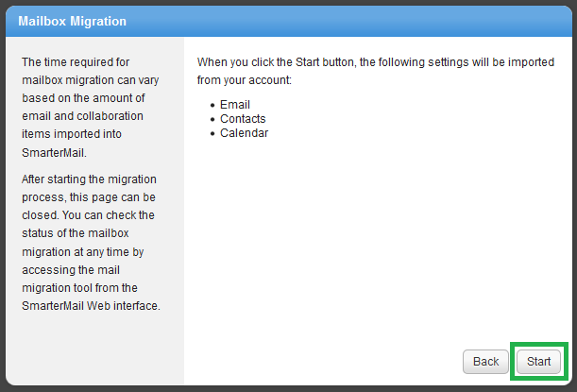Click the "SmarterMail." word ending first paragraph
This screenshot has height=392, width=577.
pos(54,152)
